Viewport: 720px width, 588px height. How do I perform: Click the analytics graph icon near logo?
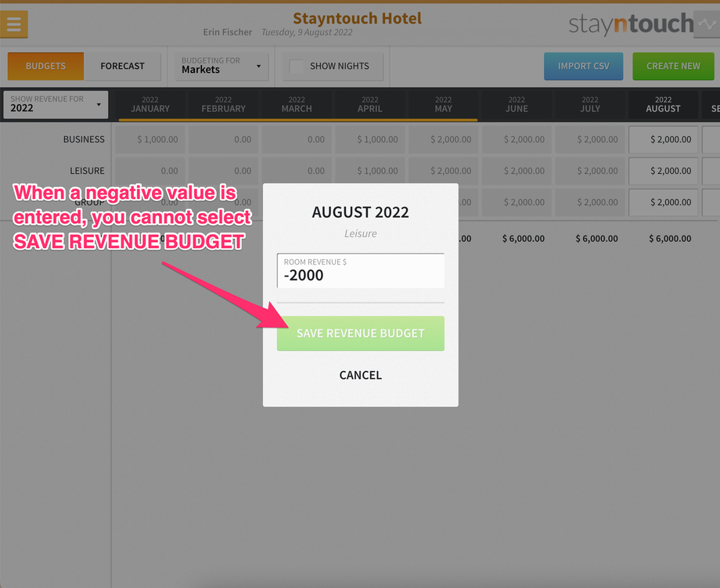[x=707, y=24]
